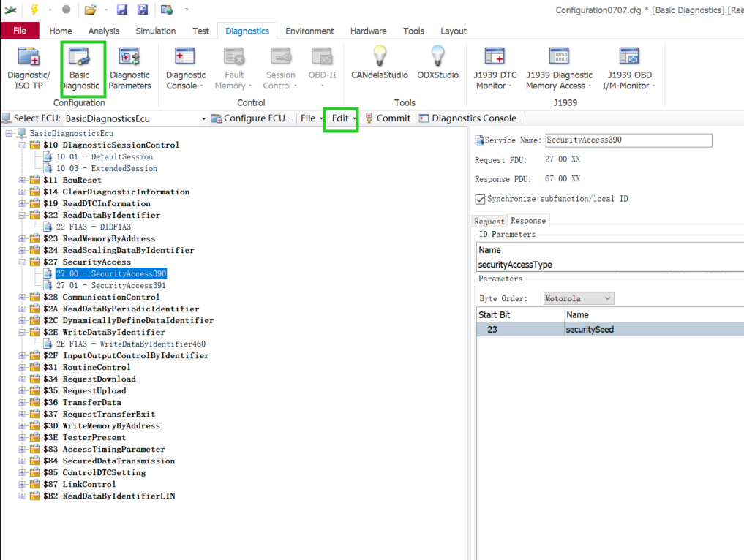Screen dimensions: 744x560
Task: Click the Diagnostics Console toolbar icon
Action: [x=424, y=118]
